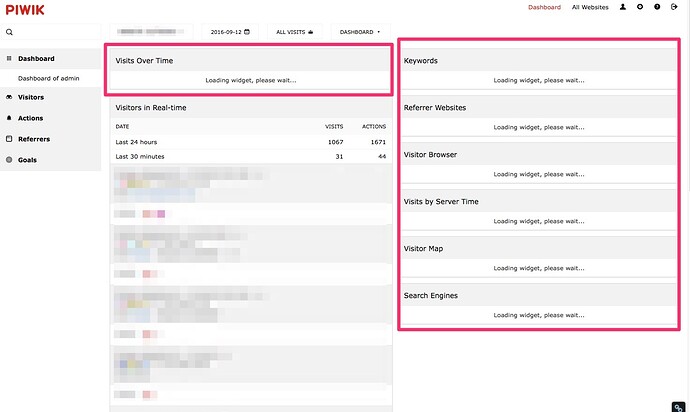Screen dimensions: 690x412
Task: Expand the DASHBOARD dropdown menu
Action: 360,32
